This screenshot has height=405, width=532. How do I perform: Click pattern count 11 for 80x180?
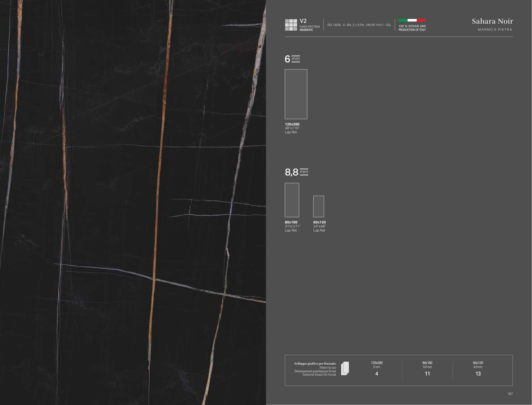[x=427, y=374]
